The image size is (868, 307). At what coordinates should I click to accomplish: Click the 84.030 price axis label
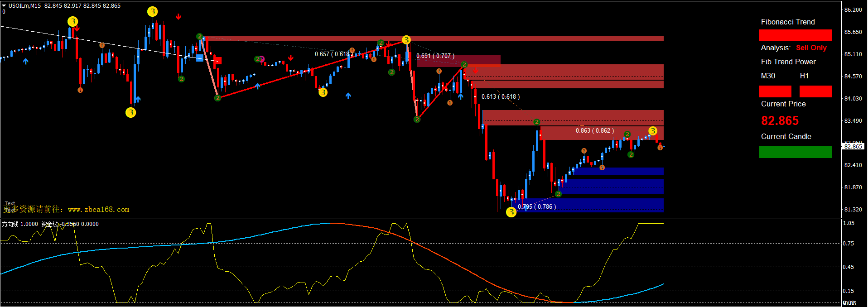coord(853,98)
